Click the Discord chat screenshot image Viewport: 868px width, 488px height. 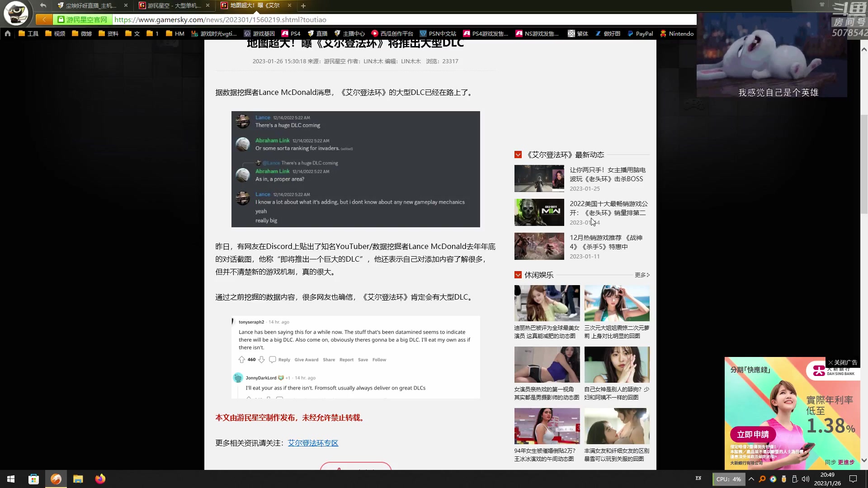point(356,169)
